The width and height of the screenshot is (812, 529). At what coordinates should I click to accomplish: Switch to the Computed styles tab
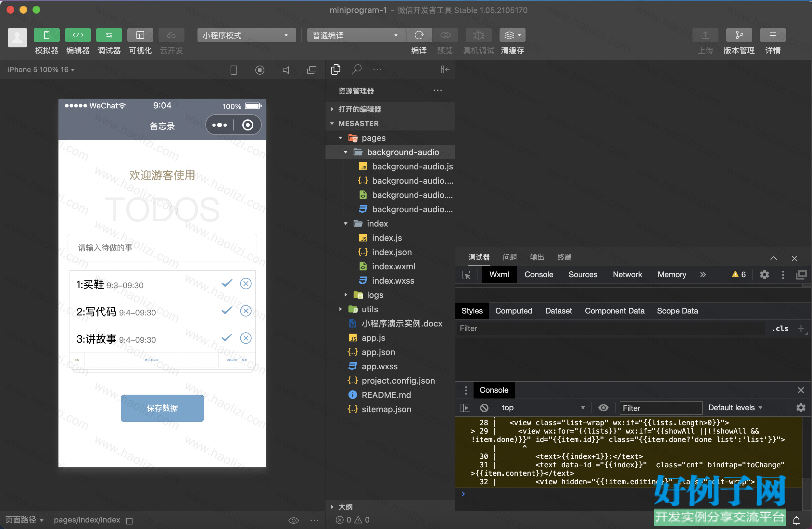[514, 311]
